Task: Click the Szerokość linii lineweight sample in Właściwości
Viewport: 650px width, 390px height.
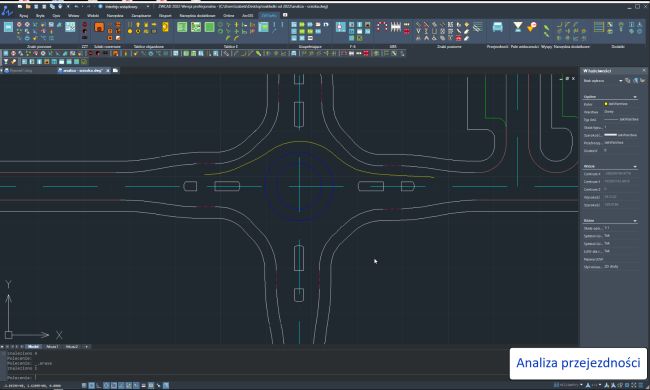Action: pyautogui.click(x=611, y=135)
